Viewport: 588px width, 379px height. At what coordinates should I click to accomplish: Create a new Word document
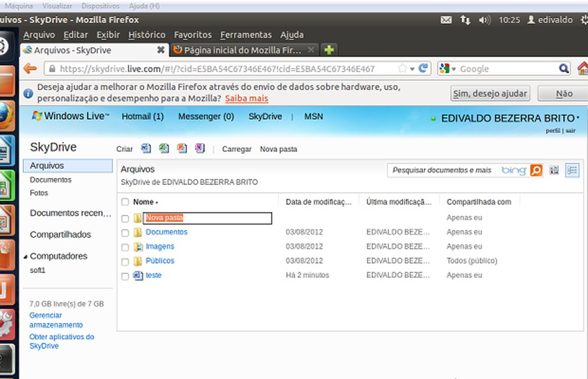146,148
